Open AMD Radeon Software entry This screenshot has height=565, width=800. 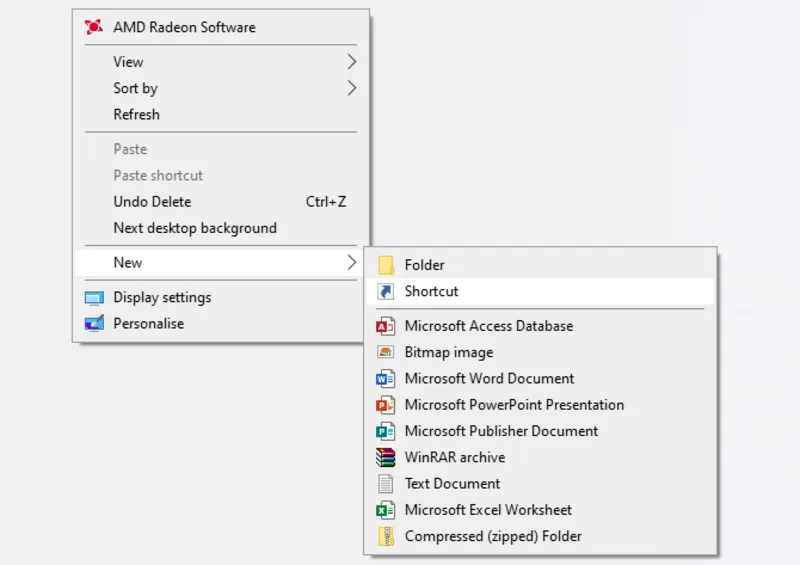pos(221,27)
